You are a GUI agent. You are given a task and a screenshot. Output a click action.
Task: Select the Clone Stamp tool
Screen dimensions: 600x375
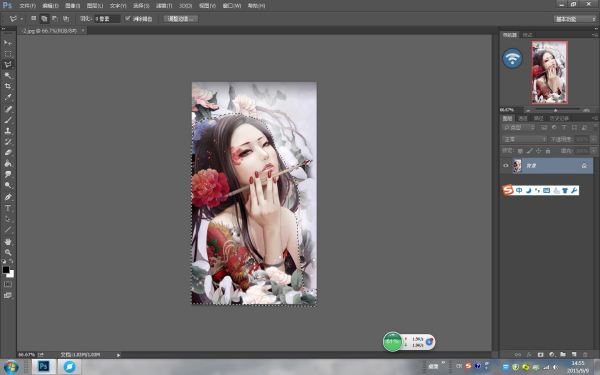coord(8,131)
